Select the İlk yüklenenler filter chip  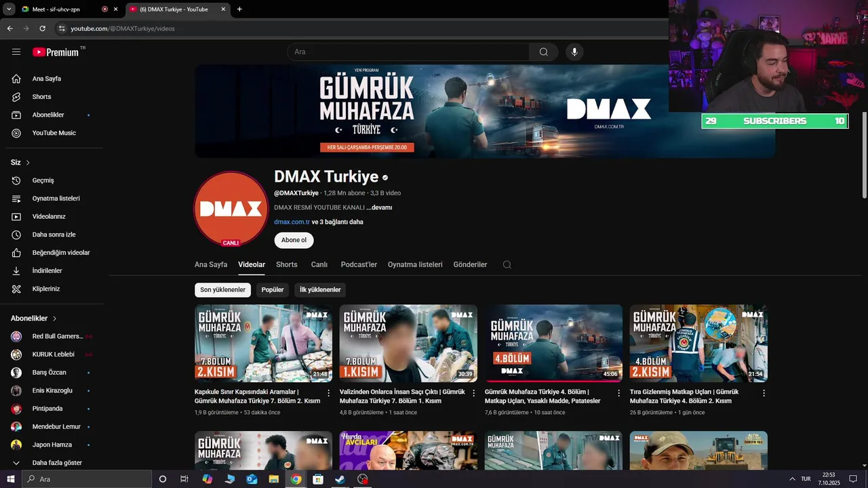[320, 290]
